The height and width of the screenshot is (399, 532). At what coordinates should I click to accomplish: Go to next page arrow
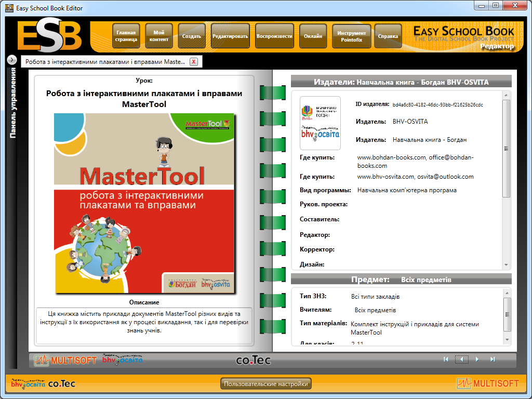click(x=477, y=360)
